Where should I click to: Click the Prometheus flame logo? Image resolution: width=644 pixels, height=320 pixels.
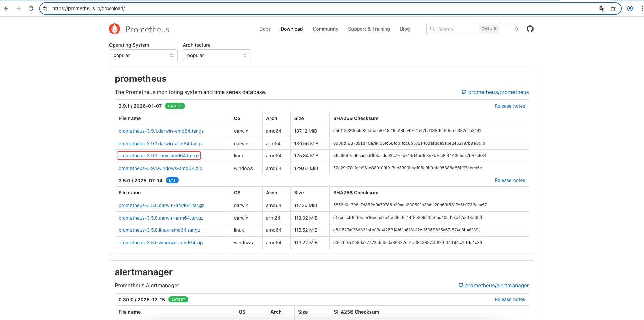pos(115,29)
